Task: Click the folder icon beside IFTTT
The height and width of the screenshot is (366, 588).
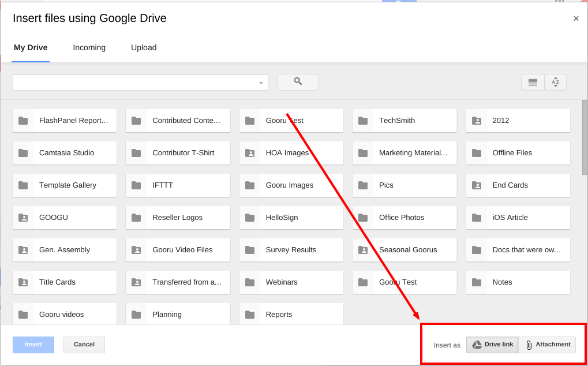Action: [x=136, y=185]
